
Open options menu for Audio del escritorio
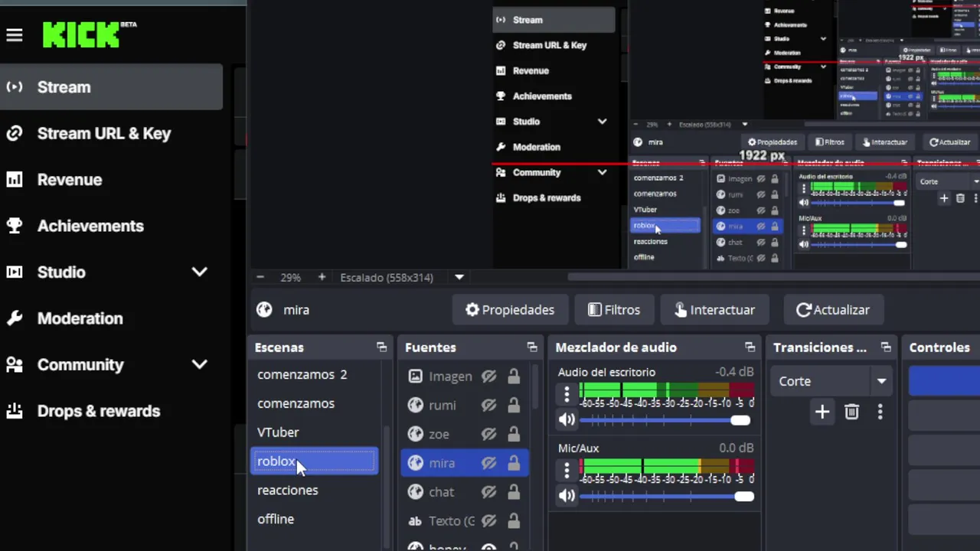point(567,394)
